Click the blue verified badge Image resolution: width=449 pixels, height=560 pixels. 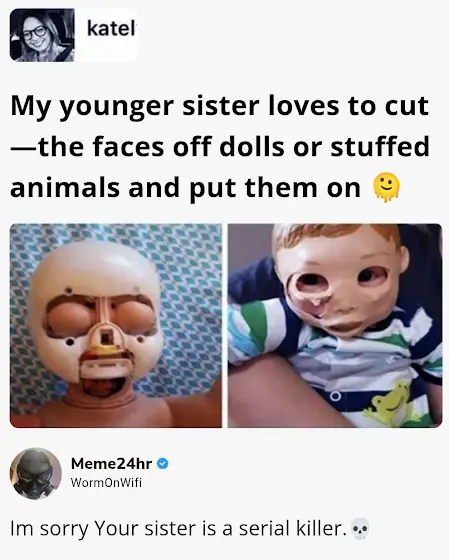[163, 464]
